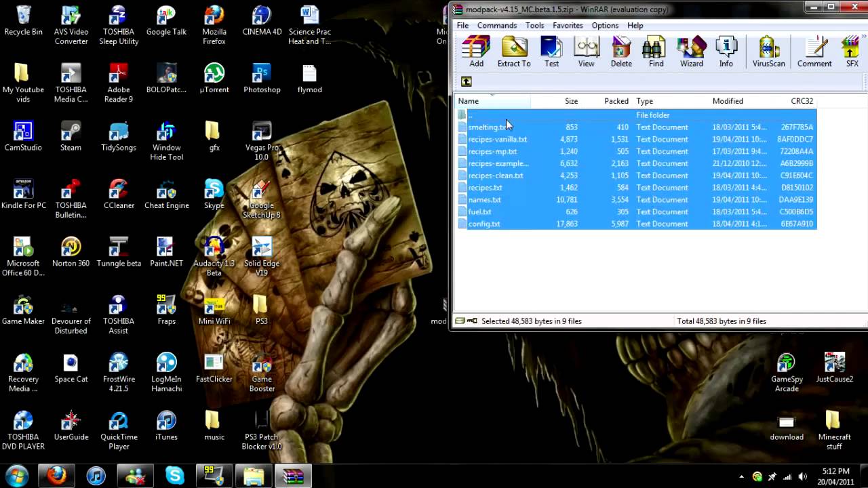
Task: Select recipes-vanilla.txt in the file list
Action: (497, 140)
